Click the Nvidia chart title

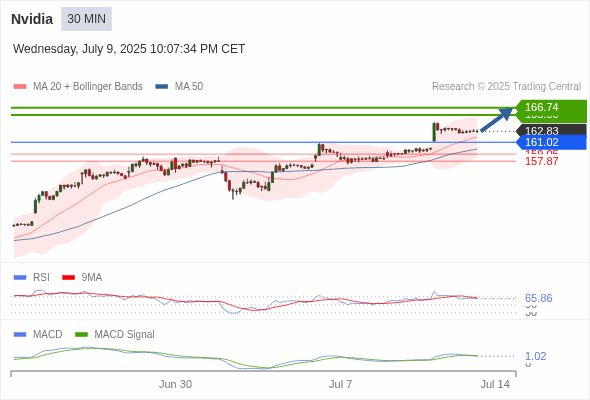32,19
